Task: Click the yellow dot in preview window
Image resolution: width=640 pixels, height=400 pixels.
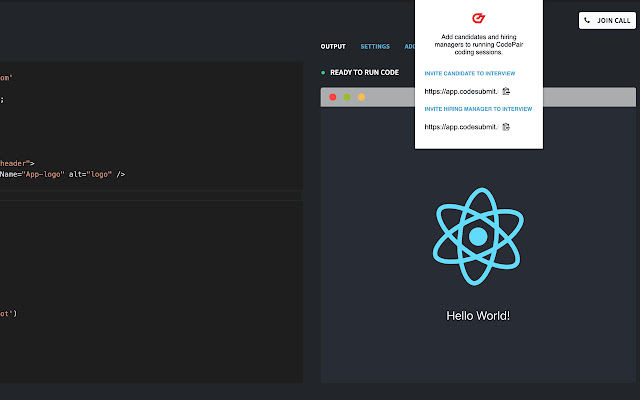Action: pyautogui.click(x=361, y=97)
